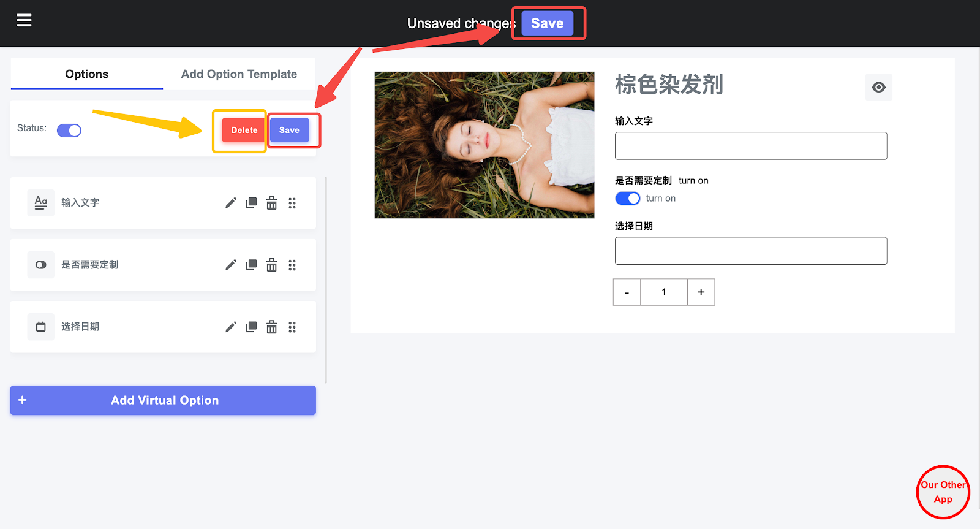Edit the 输入文字 option with pencil icon
The image size is (980, 529).
coord(230,203)
